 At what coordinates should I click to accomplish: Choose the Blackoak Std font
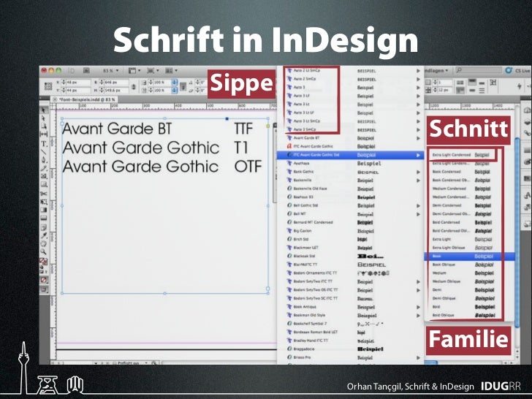(x=351, y=256)
